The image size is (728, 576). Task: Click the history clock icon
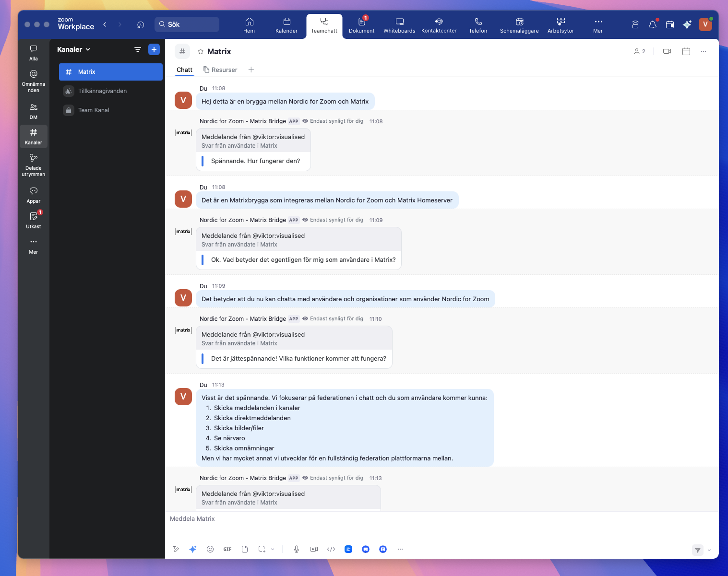click(x=141, y=24)
